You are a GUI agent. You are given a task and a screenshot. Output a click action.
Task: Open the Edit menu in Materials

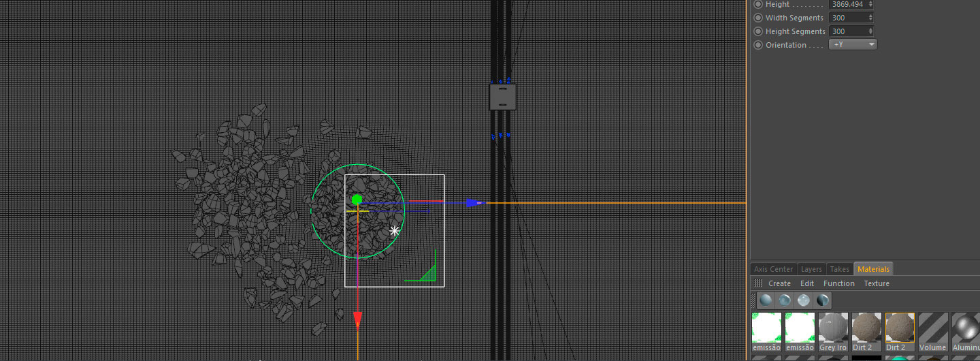807,283
